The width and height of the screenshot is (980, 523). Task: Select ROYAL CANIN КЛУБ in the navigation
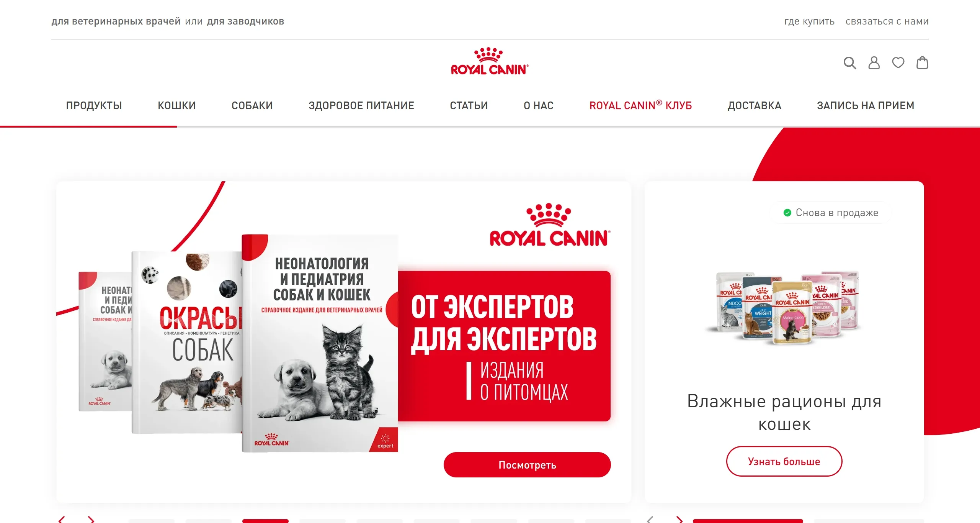click(x=640, y=105)
